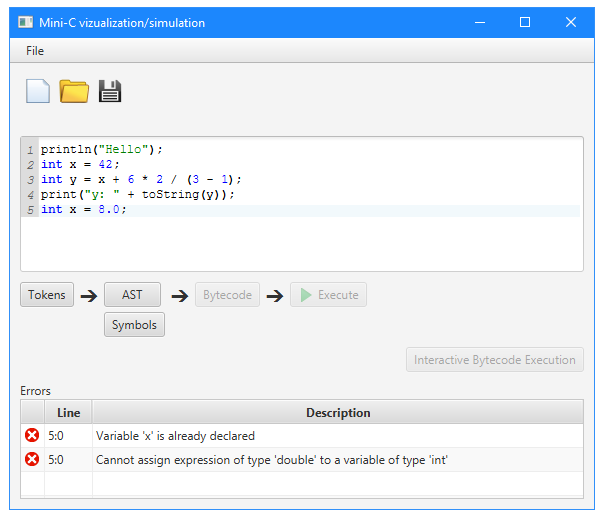Click the New file icon
Image resolution: width=601 pixels, height=515 pixels.
coord(38,91)
